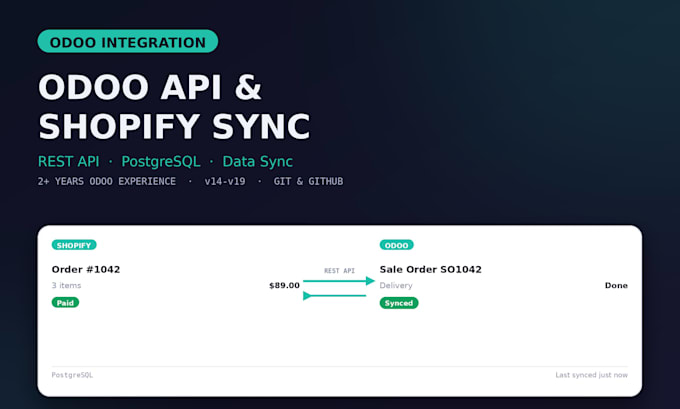The image size is (680, 409).
Task: Click the Last synced just now text
Action: tap(592, 375)
